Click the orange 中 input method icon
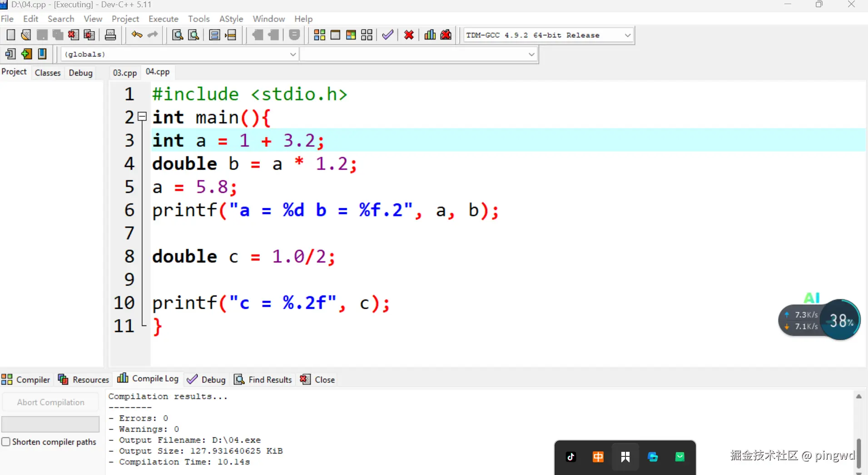Image resolution: width=868 pixels, height=475 pixels. pos(598,457)
